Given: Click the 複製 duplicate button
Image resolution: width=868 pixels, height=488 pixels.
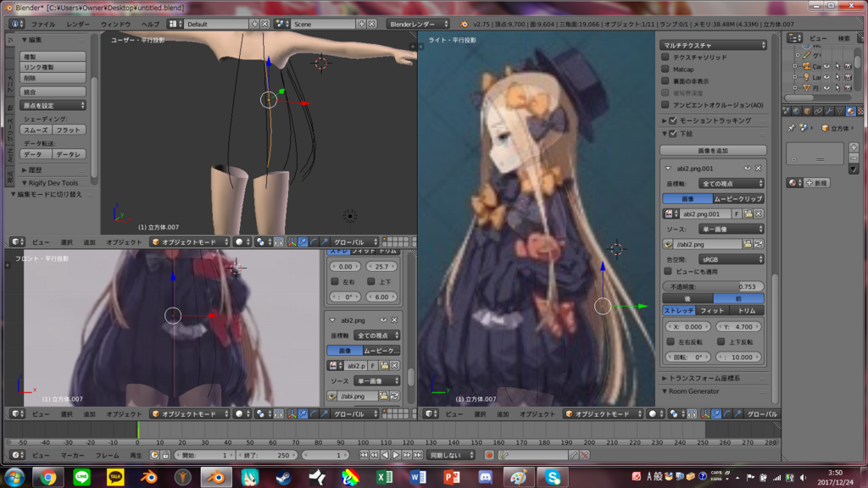Looking at the screenshot, I should pyautogui.click(x=53, y=57).
